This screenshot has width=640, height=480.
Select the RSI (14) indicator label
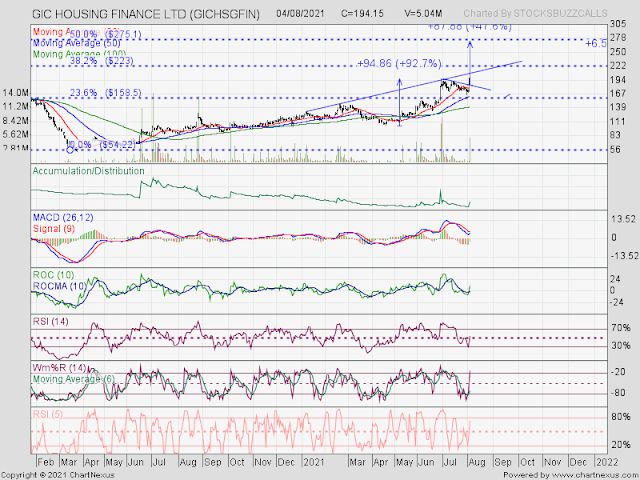50,322
